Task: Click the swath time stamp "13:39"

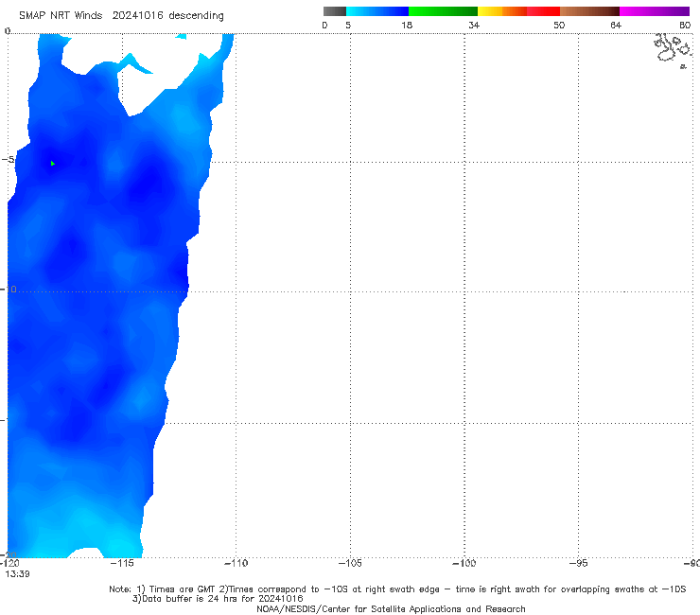Action: [x=17, y=574]
